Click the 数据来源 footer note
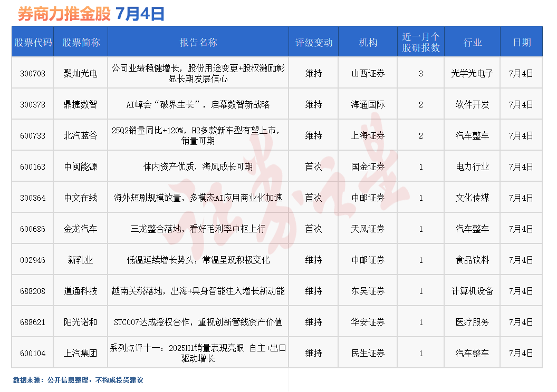 [x=78, y=380]
